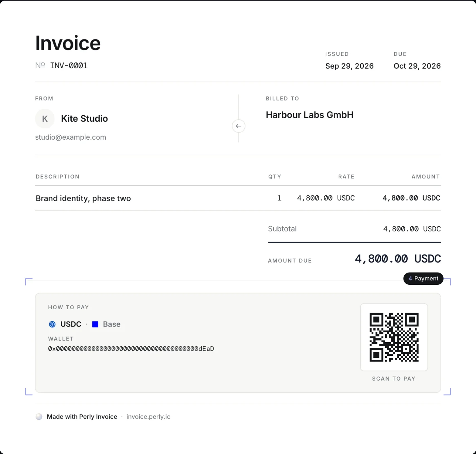Click the Kite Studio "K" avatar
The image size is (476, 454).
click(45, 119)
